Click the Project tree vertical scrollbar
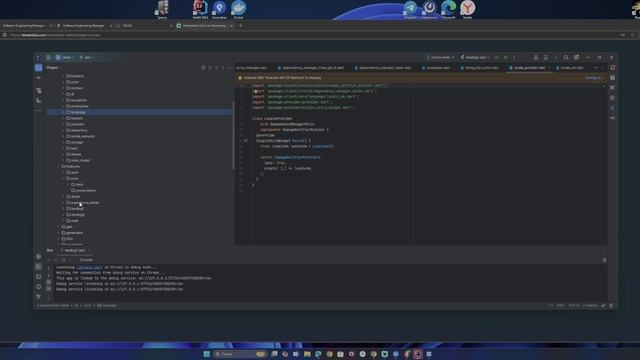Viewport: 640px width, 360px height. (233, 135)
